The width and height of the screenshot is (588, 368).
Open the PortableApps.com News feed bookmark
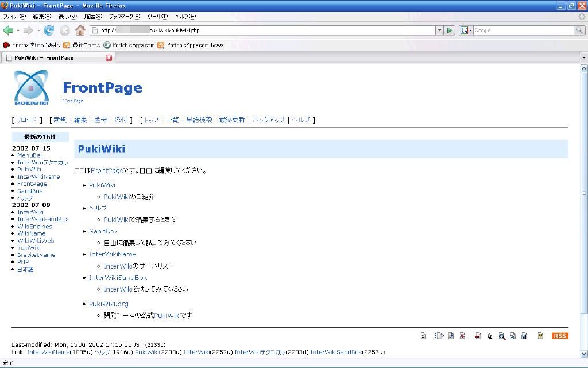pos(191,45)
